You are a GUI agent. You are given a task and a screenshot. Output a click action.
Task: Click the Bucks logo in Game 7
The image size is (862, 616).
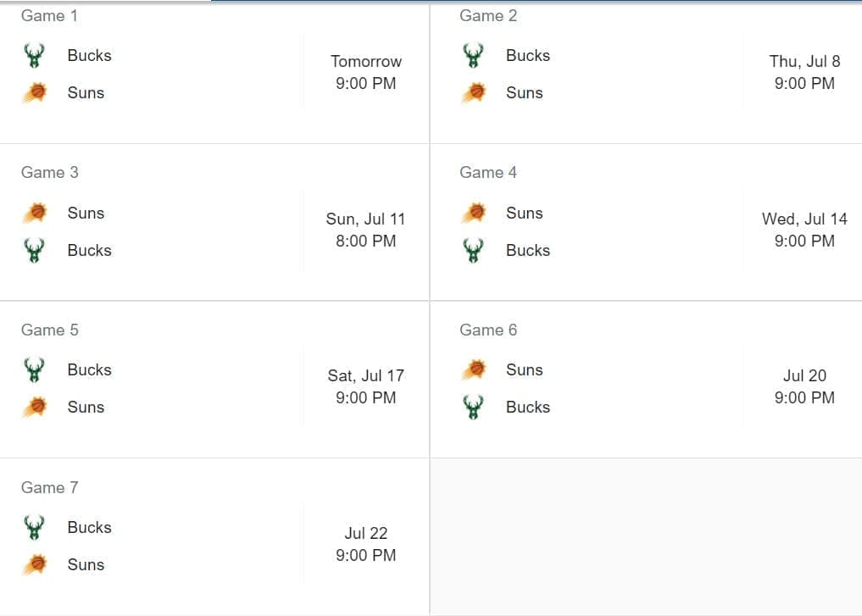click(x=34, y=527)
